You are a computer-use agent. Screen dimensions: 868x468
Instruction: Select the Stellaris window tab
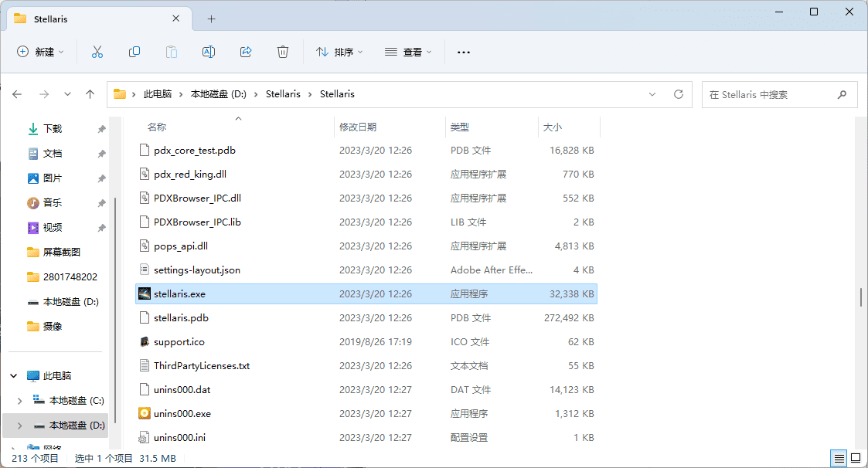[x=100, y=19]
